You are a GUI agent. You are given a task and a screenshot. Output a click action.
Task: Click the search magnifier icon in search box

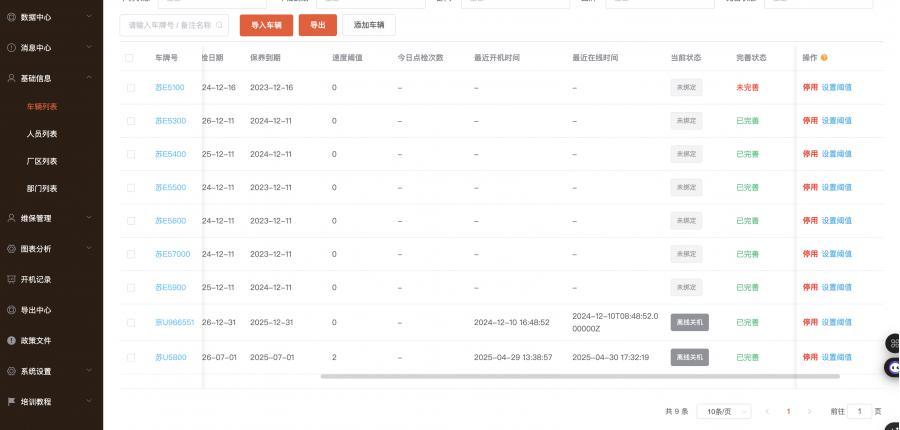point(220,25)
